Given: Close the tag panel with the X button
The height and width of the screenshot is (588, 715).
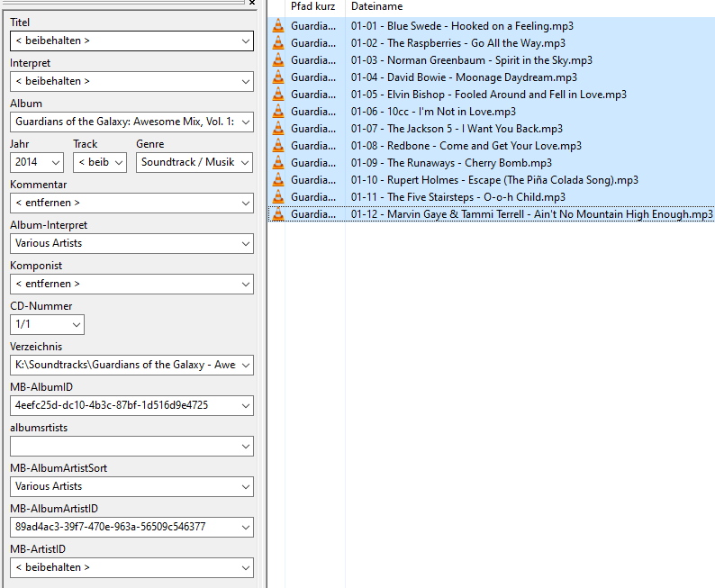Looking at the screenshot, I should 252,3.
